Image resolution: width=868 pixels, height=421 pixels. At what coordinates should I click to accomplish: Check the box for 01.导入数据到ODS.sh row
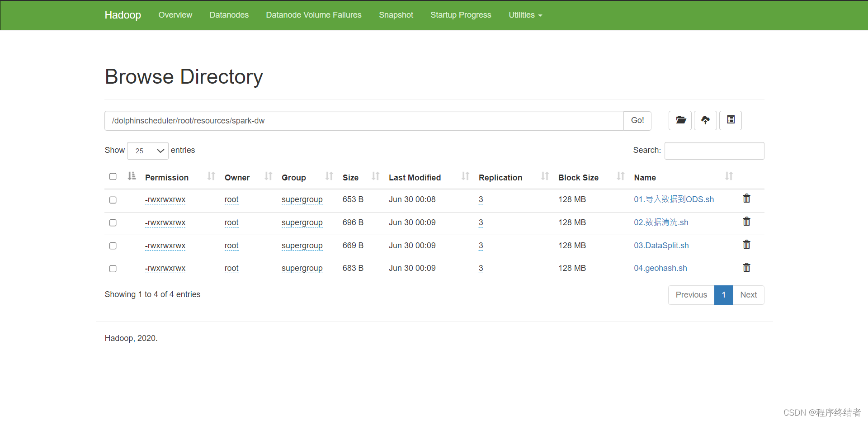[x=113, y=200]
